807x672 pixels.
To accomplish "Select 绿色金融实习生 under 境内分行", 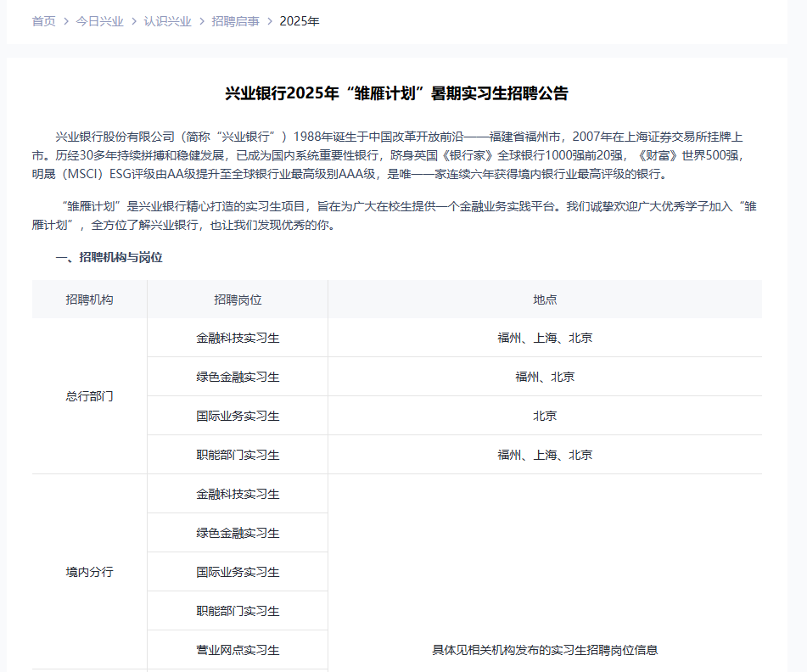I will click(x=238, y=533).
